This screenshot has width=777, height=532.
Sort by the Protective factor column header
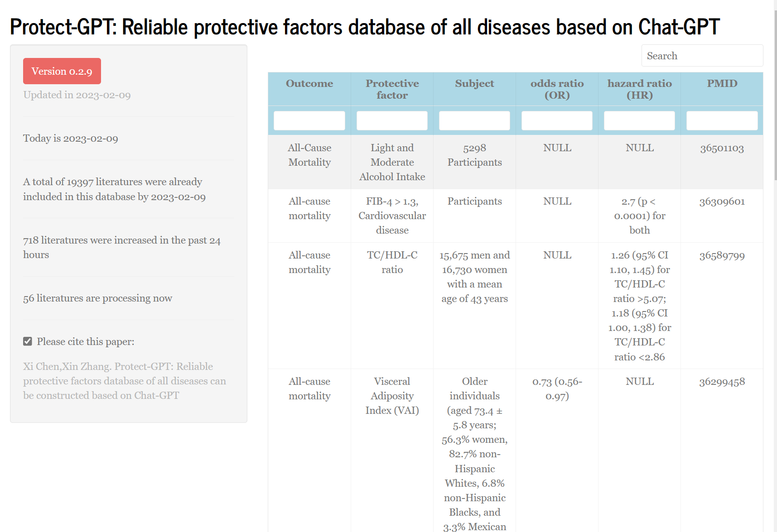click(392, 89)
